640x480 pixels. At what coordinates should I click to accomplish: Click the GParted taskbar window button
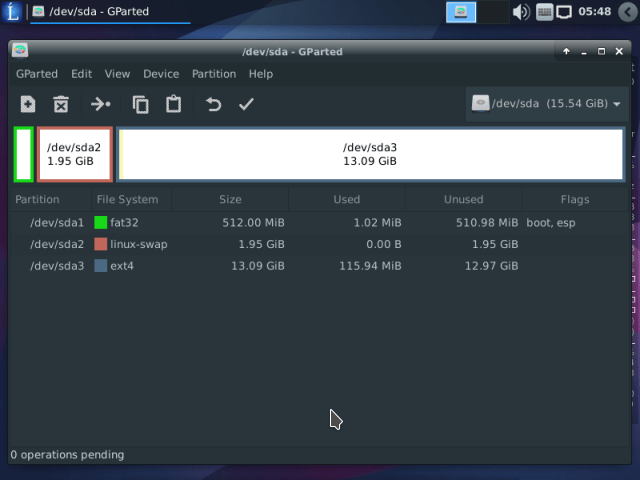tap(110, 11)
